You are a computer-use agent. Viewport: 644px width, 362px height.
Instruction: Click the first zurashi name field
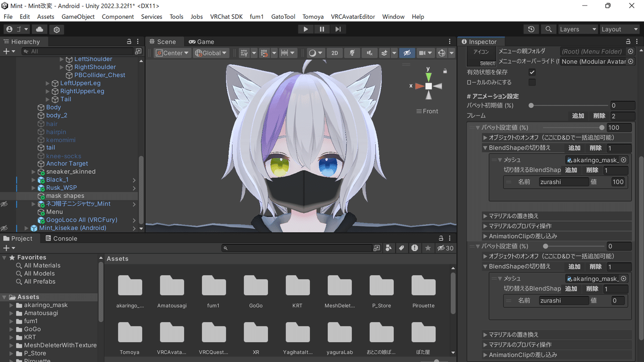(x=564, y=182)
